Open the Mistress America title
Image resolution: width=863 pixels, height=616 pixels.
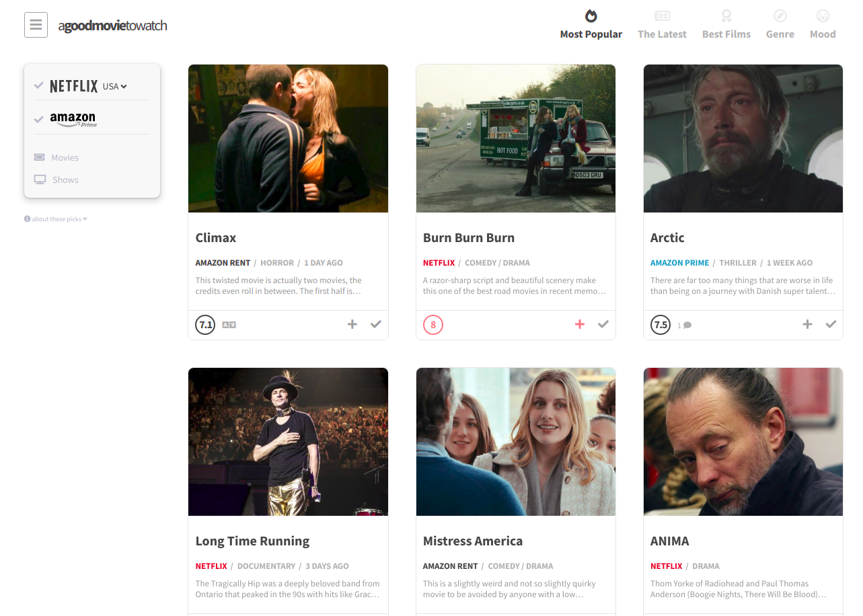473,541
